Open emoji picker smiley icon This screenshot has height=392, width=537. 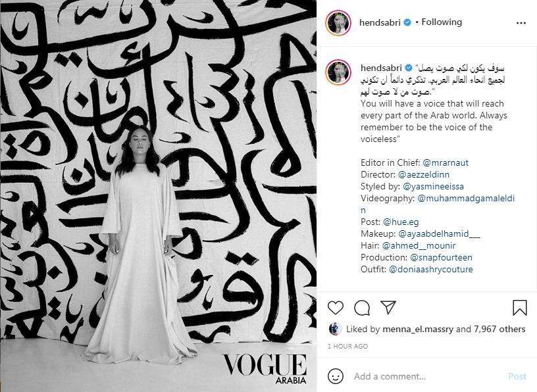[x=335, y=376]
